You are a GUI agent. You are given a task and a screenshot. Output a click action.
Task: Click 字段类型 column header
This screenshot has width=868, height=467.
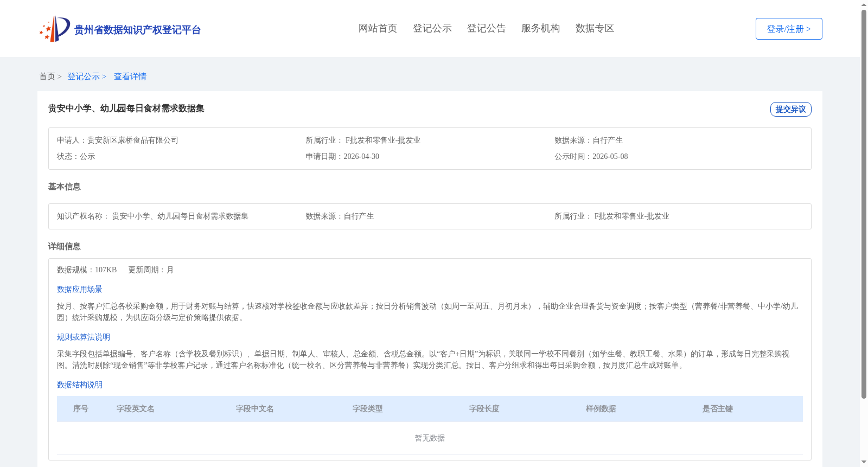pyautogui.click(x=368, y=408)
